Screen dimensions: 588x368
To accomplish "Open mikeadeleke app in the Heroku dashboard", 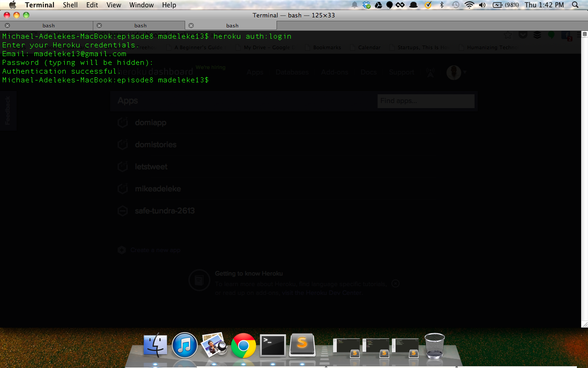I will pos(158,189).
